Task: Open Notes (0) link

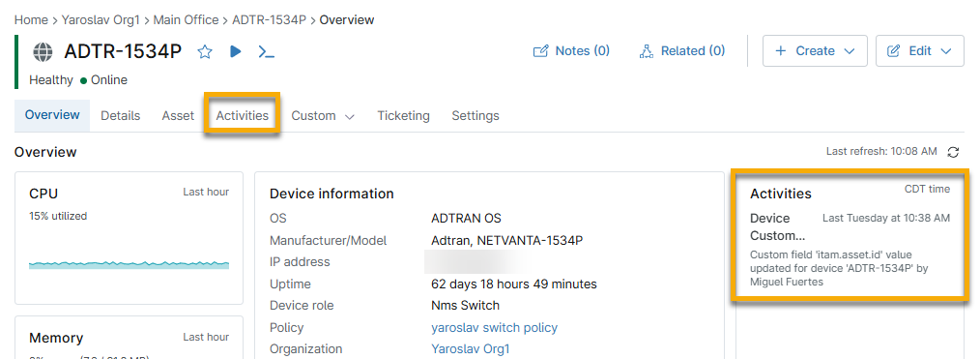Action: coord(571,51)
